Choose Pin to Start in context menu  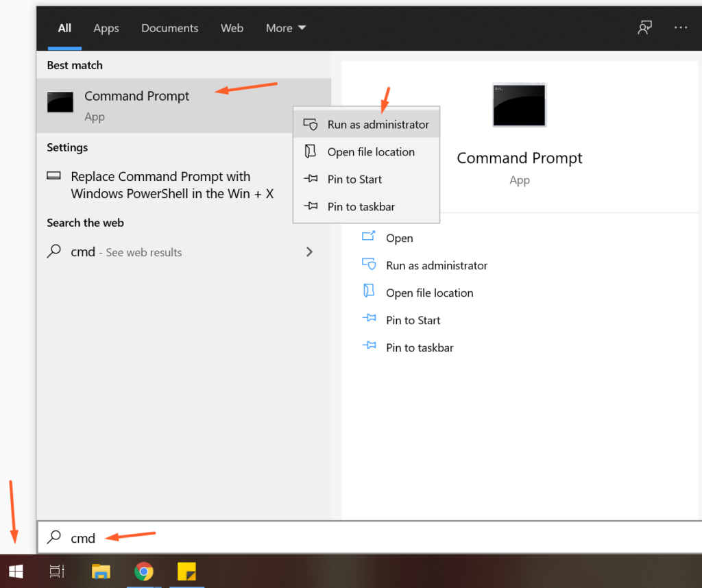366,180
